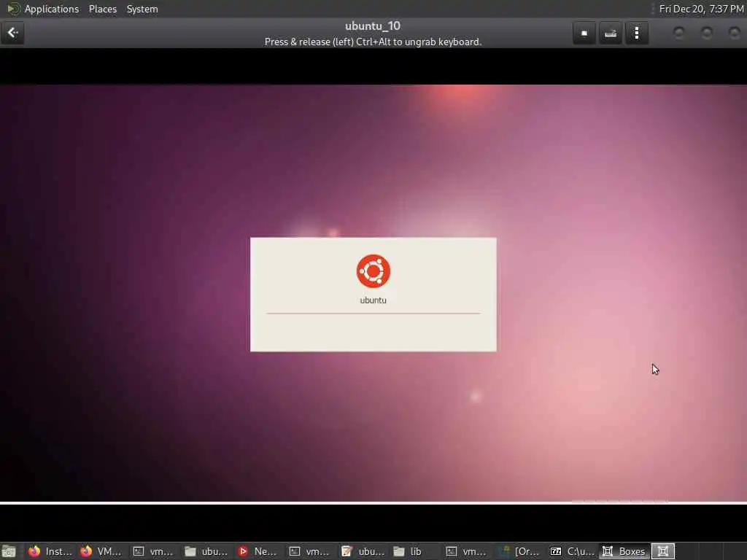
Task: Switch to the Firefox 'Inst...' window
Action: [50, 551]
